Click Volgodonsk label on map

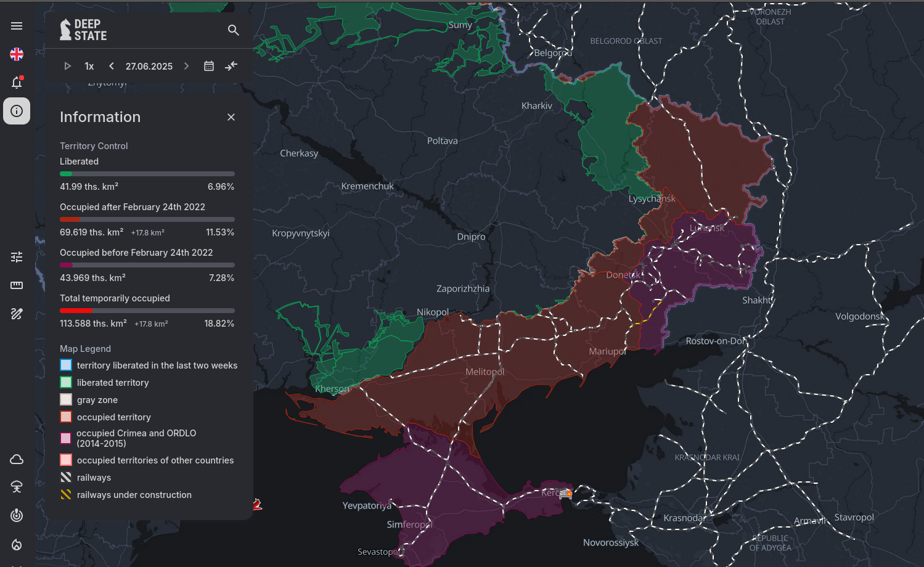click(860, 316)
